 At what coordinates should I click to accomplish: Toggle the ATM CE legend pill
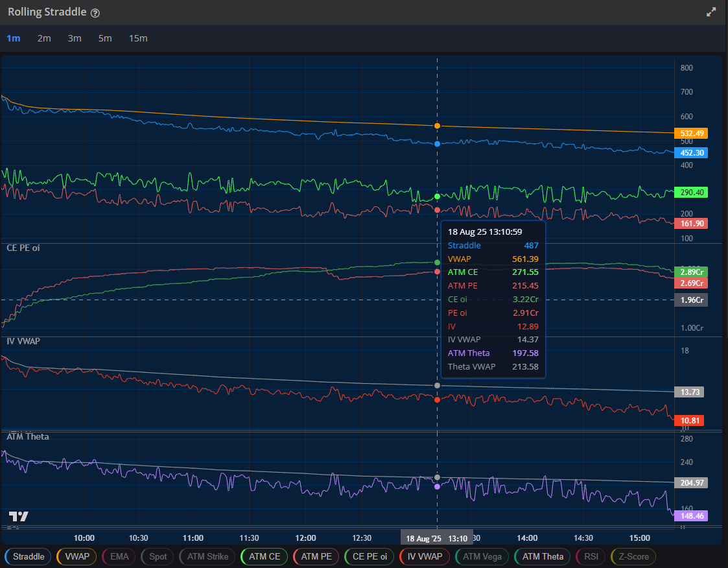point(264,556)
